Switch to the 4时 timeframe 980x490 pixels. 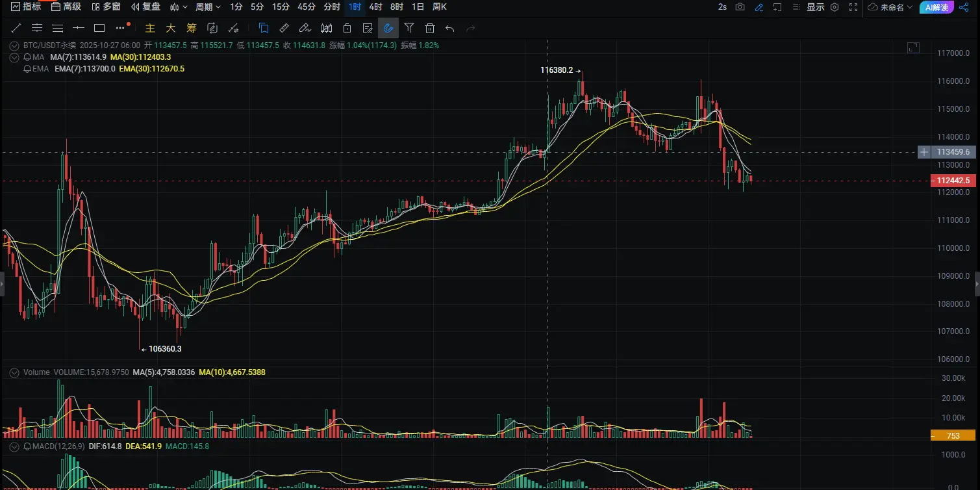pyautogui.click(x=375, y=7)
